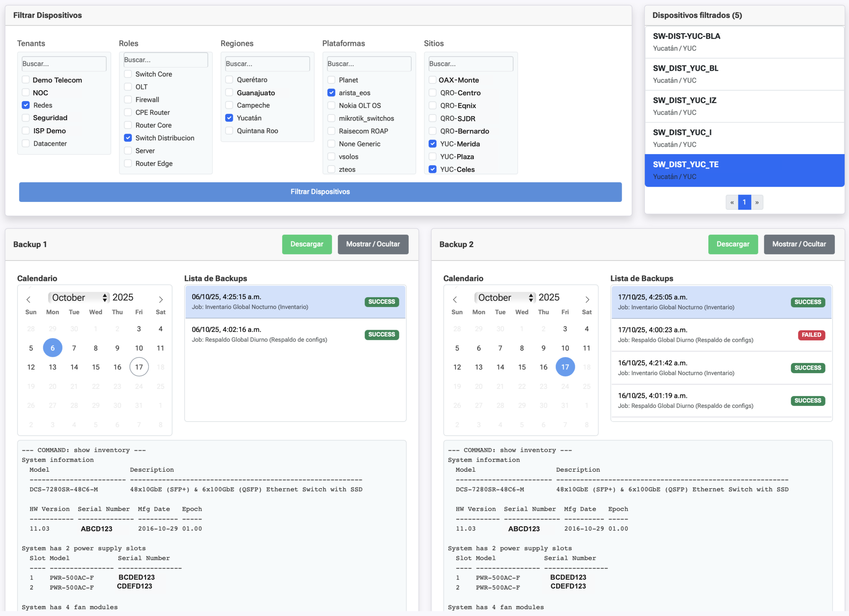849x616 pixels.
Task: Check the Firewall role
Action: click(x=128, y=99)
